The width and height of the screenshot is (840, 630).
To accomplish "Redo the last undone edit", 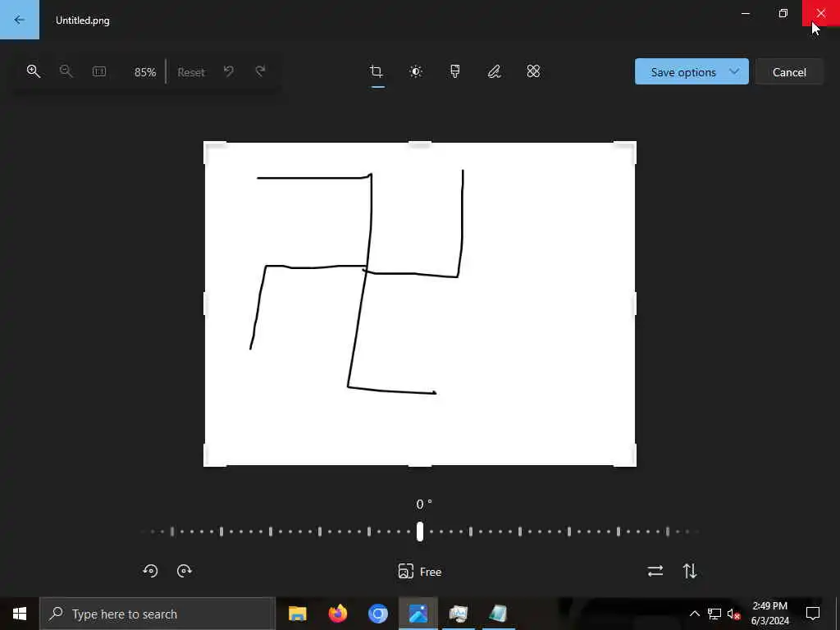I will 260,71.
